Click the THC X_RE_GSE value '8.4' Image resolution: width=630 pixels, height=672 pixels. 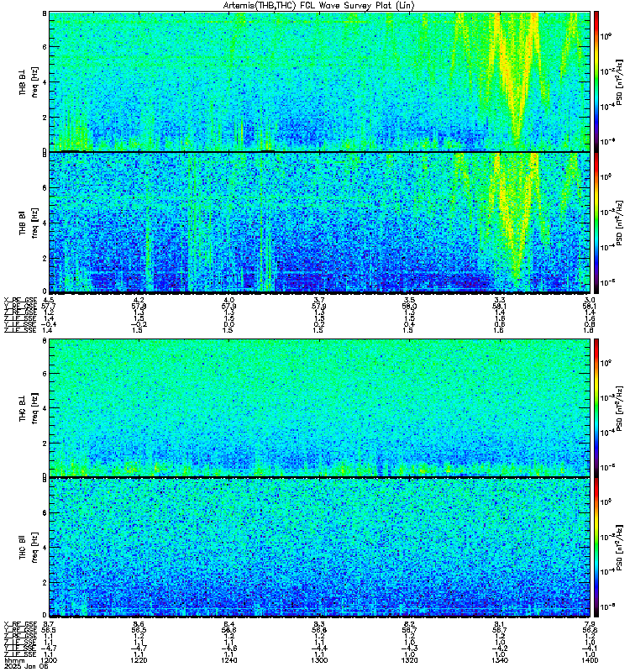point(228,624)
